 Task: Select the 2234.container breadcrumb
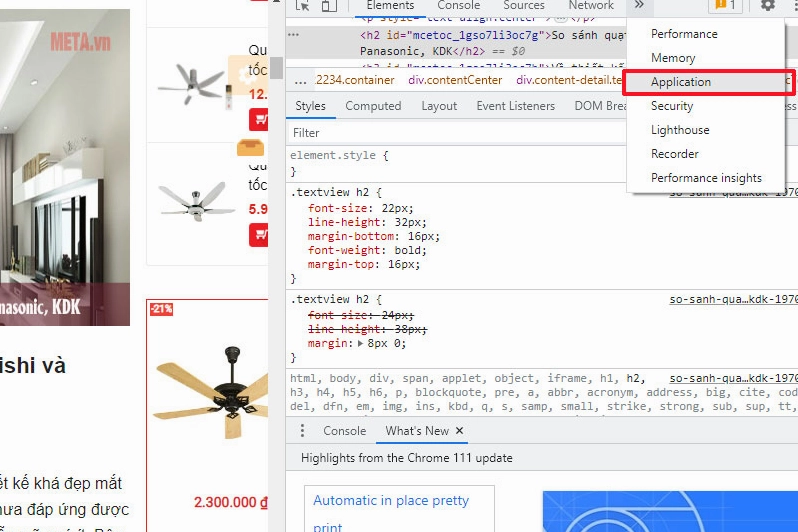coord(355,80)
